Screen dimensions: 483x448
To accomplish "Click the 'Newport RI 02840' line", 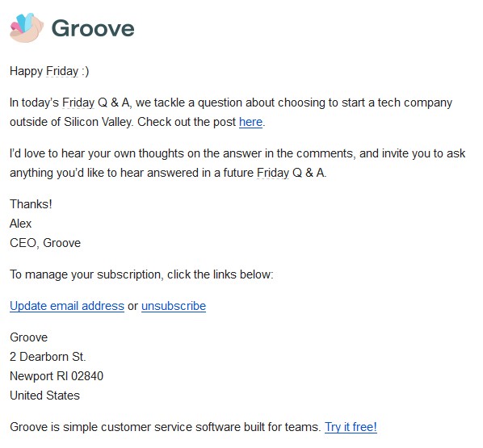I will click(x=57, y=376).
